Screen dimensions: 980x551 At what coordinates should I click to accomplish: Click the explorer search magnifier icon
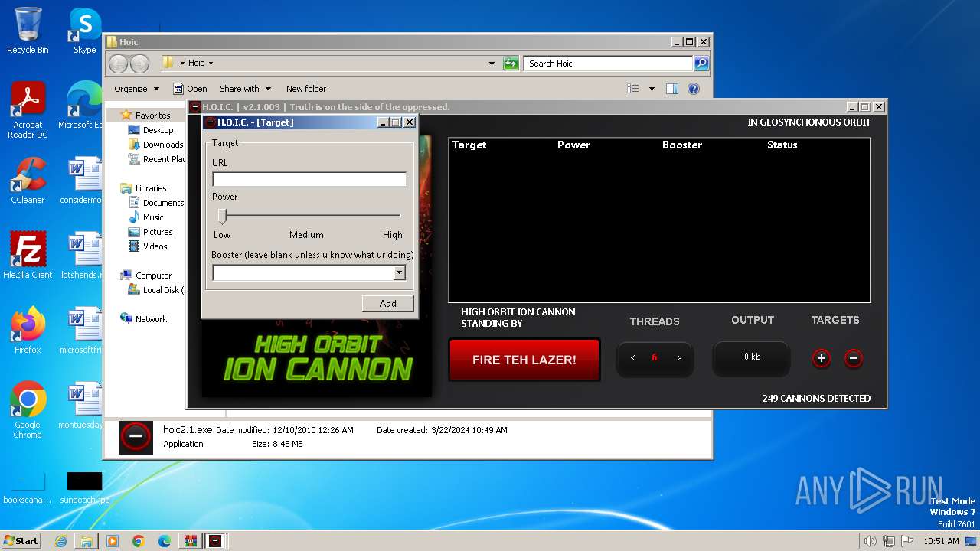coord(701,64)
